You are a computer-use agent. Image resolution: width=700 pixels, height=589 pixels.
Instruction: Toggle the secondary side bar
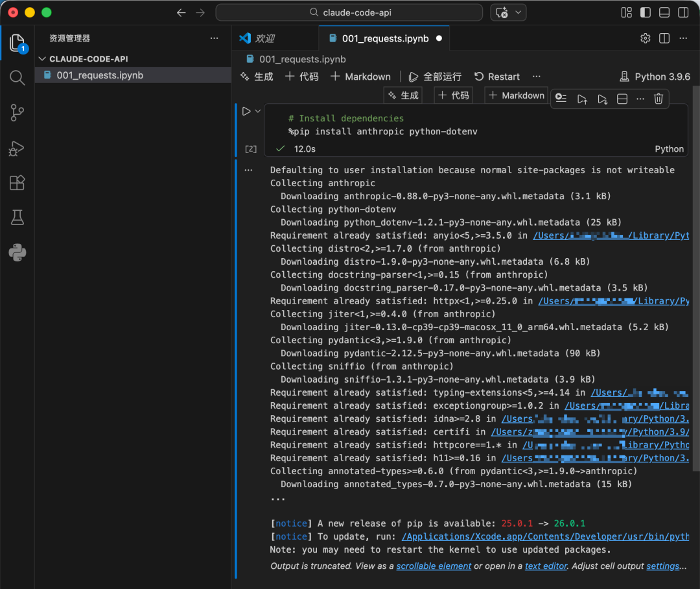(x=683, y=12)
